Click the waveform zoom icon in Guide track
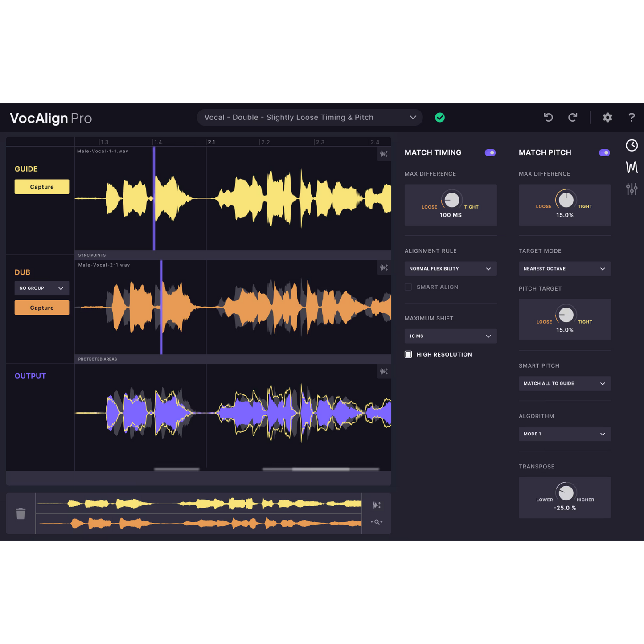Viewport: 644px width, 644px height. tap(384, 154)
